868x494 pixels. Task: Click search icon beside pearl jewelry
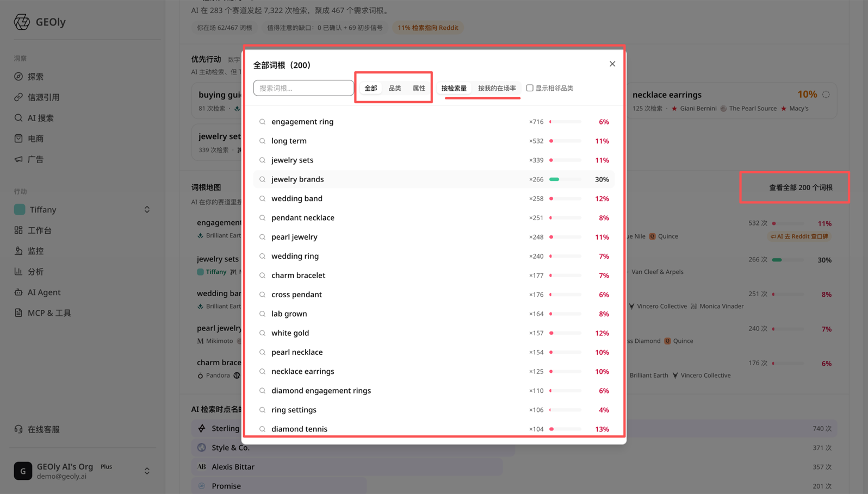tap(262, 237)
